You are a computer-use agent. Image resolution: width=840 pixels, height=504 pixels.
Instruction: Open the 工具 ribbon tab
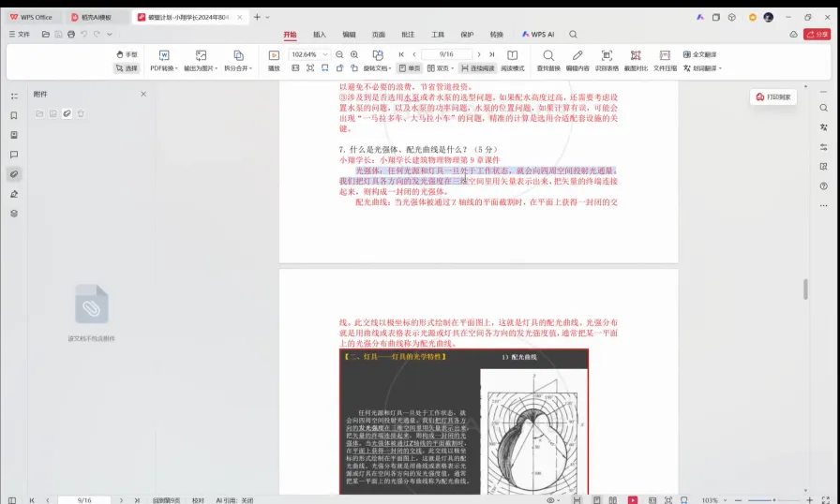pos(438,35)
